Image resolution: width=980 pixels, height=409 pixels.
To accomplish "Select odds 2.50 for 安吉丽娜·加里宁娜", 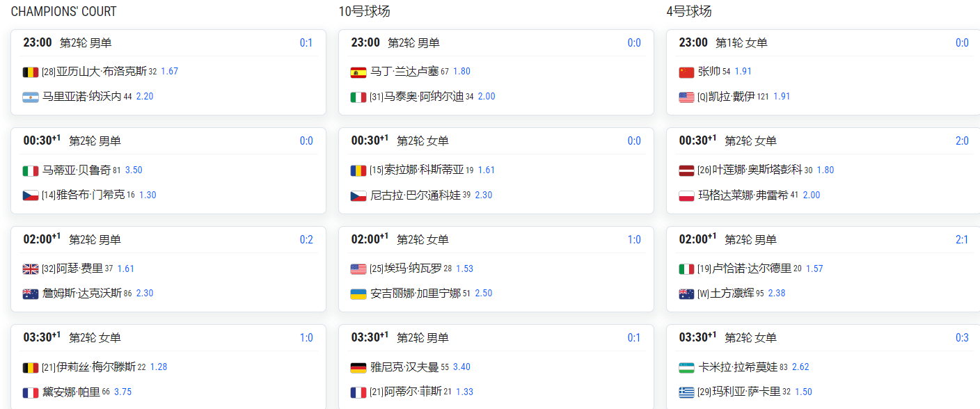I will coord(483,294).
